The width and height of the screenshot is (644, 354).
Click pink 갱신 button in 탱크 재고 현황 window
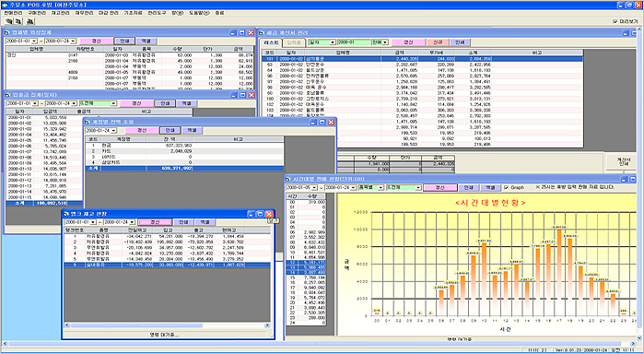pos(155,222)
